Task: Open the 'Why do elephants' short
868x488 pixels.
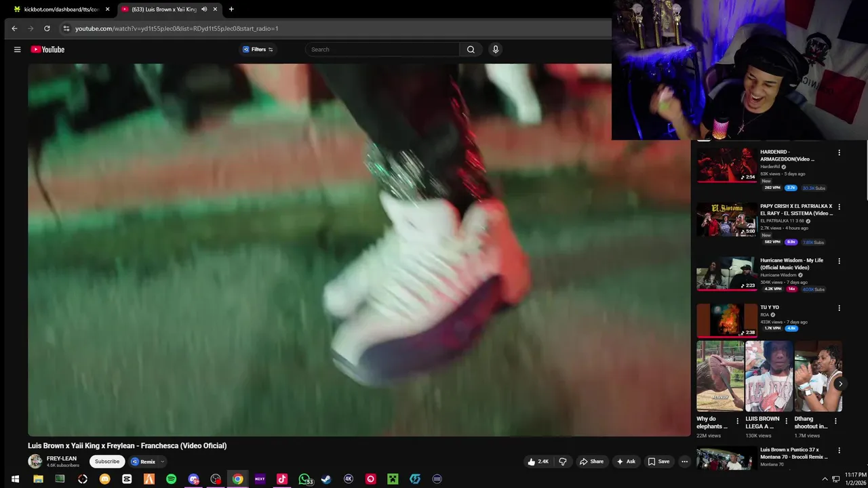Action: point(720,376)
